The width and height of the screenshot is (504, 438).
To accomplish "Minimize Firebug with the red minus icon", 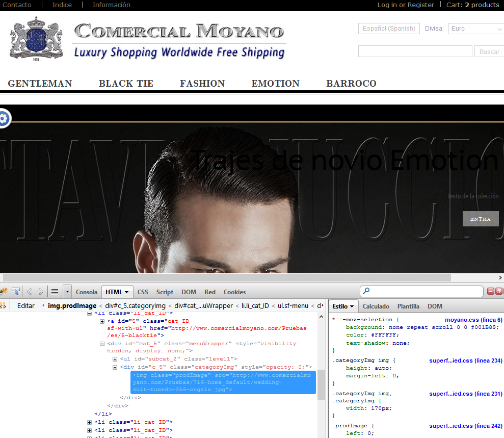I will coord(491,291).
